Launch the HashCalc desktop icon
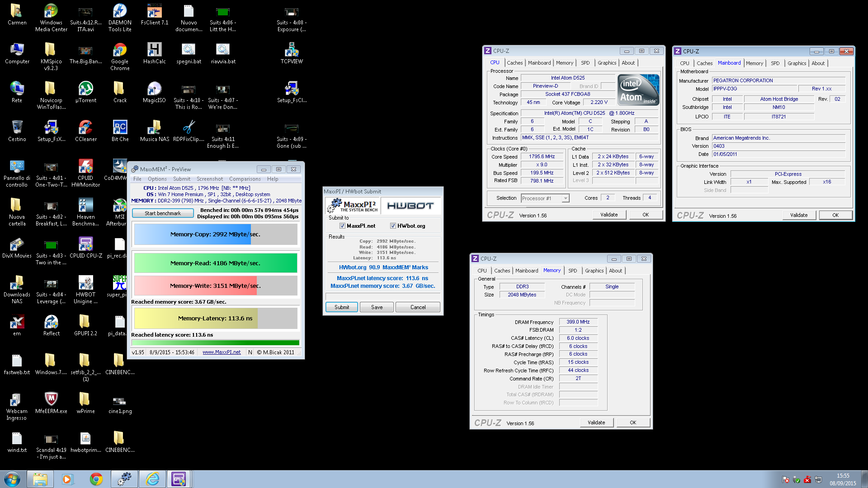This screenshot has height=488, width=868. [154, 53]
